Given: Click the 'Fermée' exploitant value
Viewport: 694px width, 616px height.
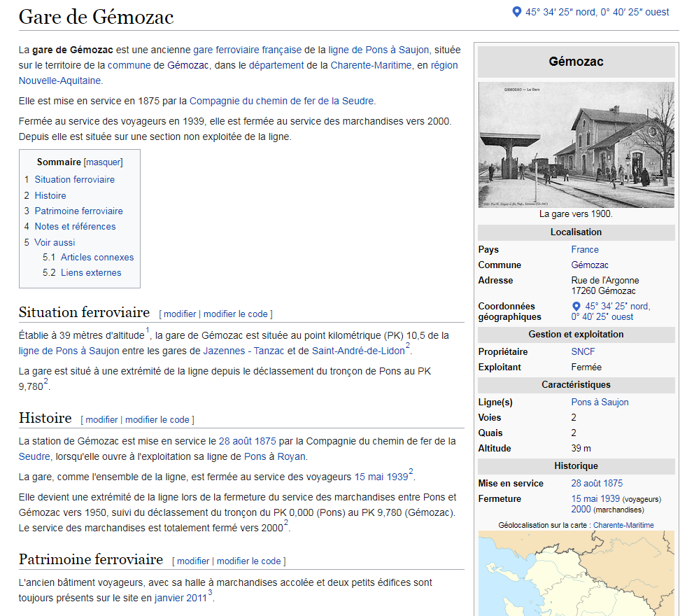Looking at the screenshot, I should [x=586, y=367].
